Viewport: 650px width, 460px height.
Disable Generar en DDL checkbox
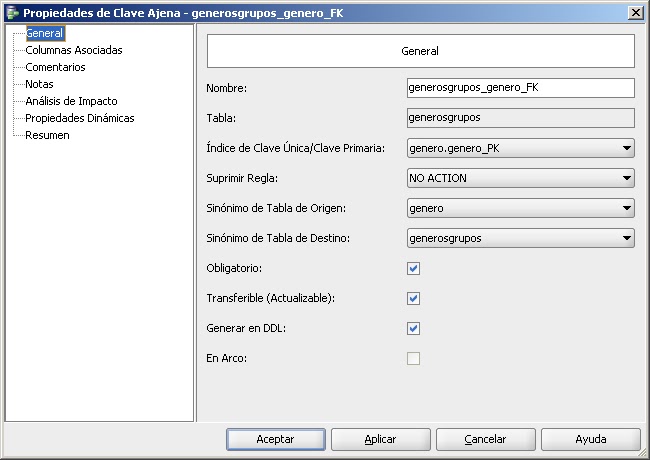click(x=413, y=328)
